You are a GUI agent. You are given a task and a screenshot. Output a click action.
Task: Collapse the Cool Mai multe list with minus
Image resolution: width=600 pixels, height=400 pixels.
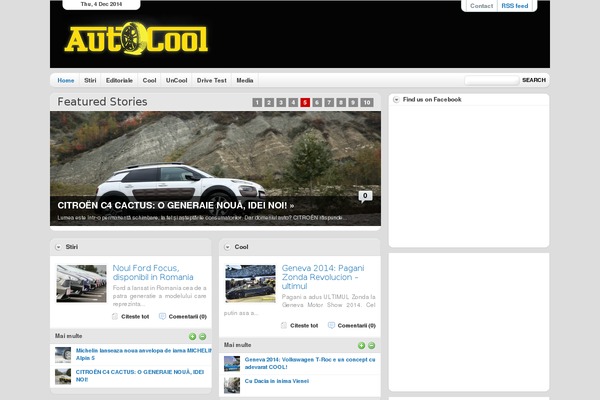coord(372,346)
